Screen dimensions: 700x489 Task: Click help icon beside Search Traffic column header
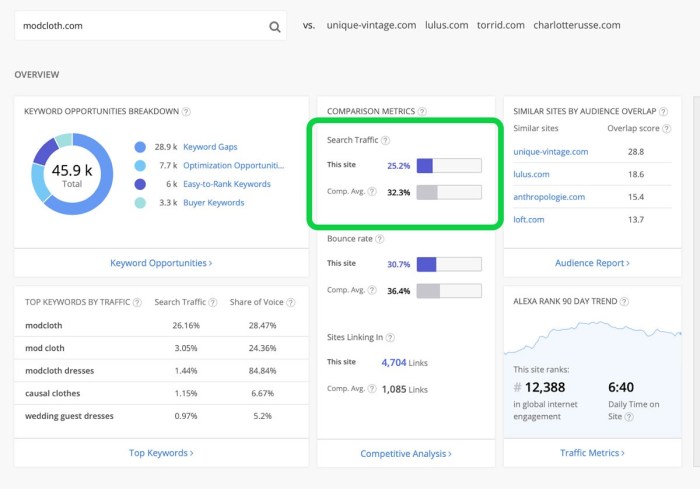point(213,302)
